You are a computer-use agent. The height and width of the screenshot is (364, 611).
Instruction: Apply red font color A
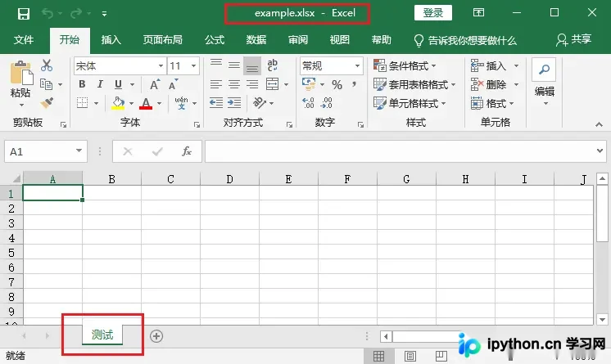[146, 103]
